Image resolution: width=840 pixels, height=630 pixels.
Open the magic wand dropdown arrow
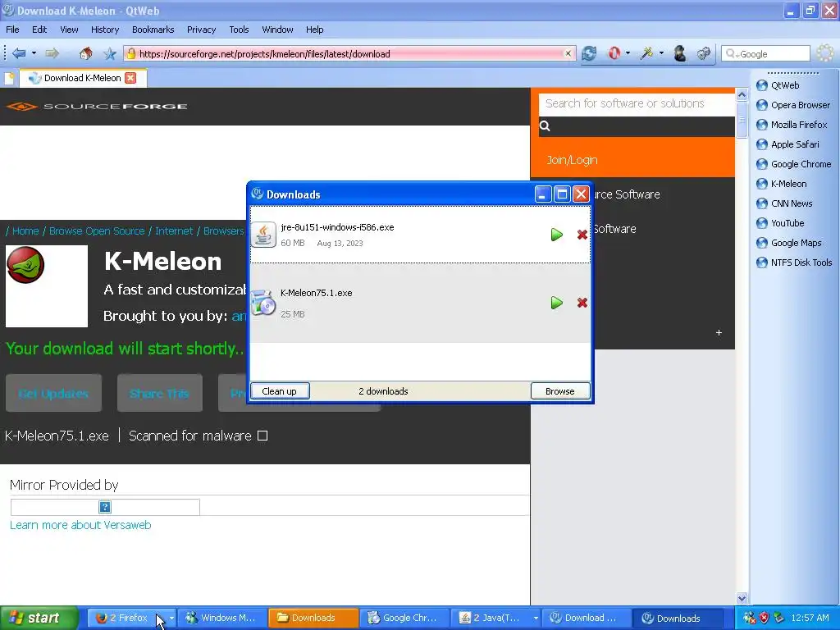tap(662, 53)
